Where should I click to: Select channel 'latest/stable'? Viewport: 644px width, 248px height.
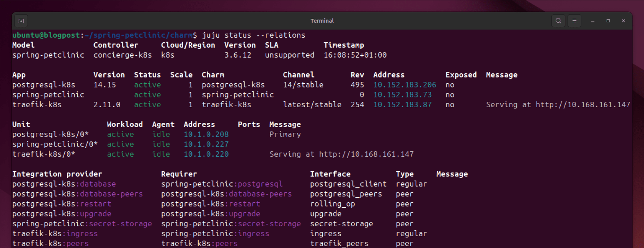click(312, 105)
